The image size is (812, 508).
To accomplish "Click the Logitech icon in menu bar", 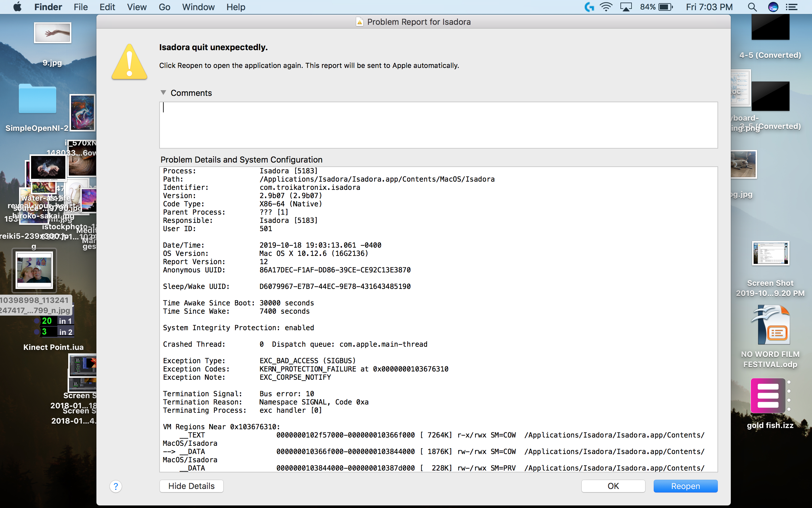I will pos(589,7).
